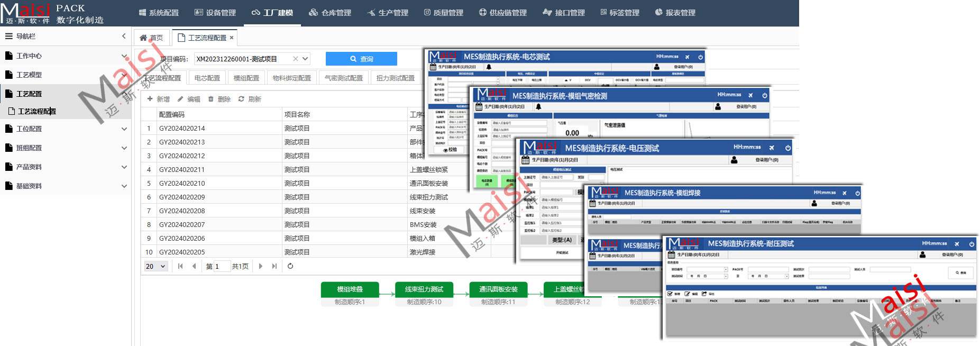
Task: Switch to the 模组配置 sub-tab
Action: tap(246, 78)
